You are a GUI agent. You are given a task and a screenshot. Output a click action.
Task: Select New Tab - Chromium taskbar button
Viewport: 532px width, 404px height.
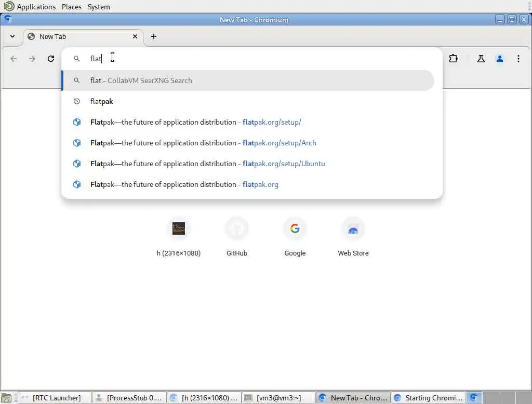click(353, 398)
